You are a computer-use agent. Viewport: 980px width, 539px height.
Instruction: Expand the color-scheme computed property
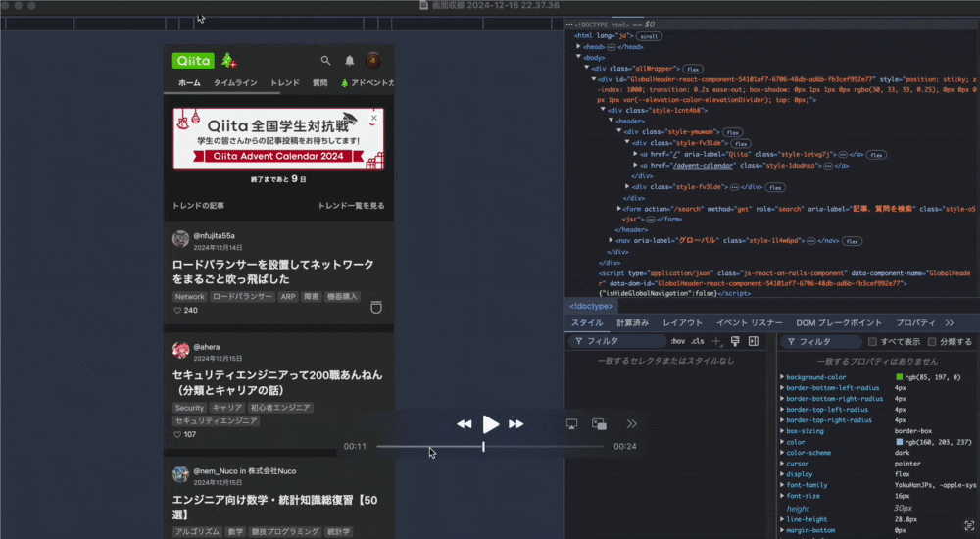782,453
